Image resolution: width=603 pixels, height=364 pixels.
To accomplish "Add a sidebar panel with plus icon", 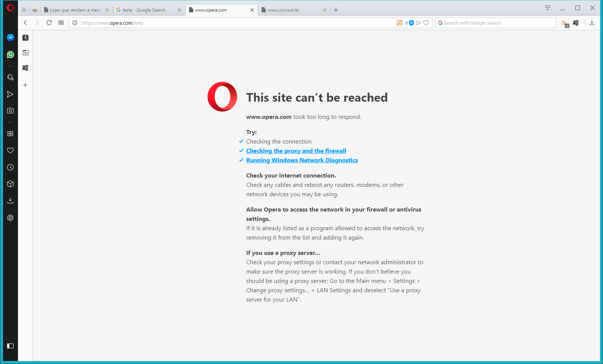I will [25, 85].
